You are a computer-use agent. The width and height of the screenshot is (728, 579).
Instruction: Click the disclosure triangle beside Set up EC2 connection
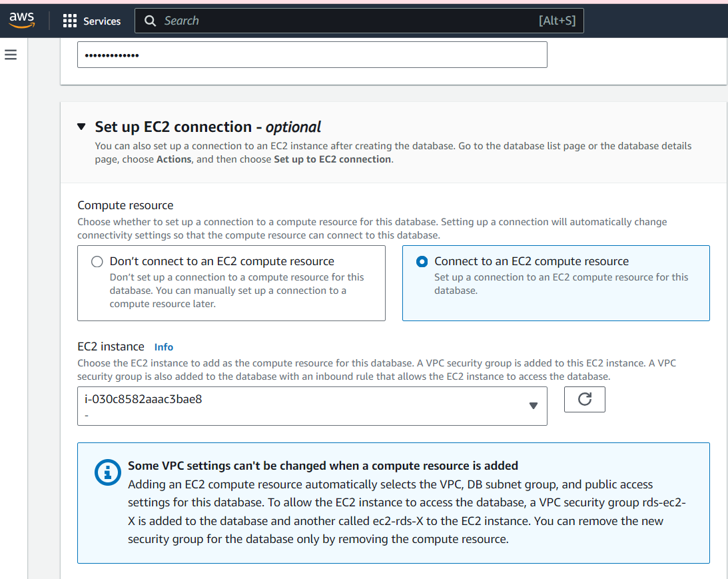81,127
